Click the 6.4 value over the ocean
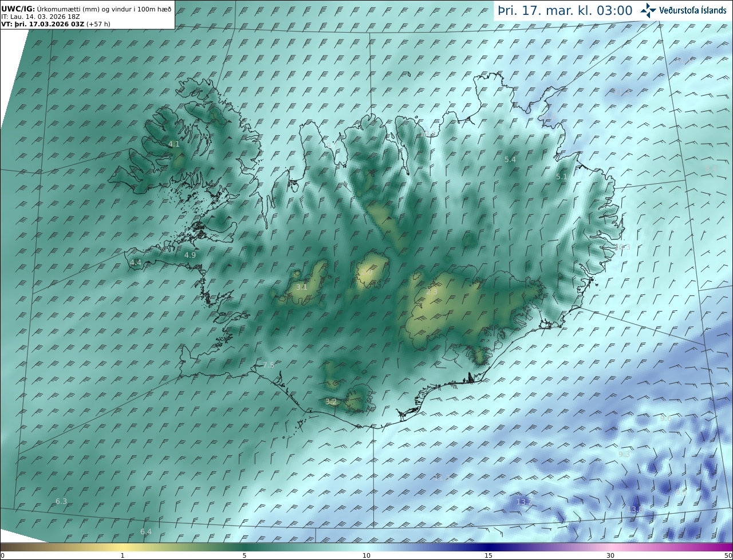This screenshot has height=560, width=733. 146,532
